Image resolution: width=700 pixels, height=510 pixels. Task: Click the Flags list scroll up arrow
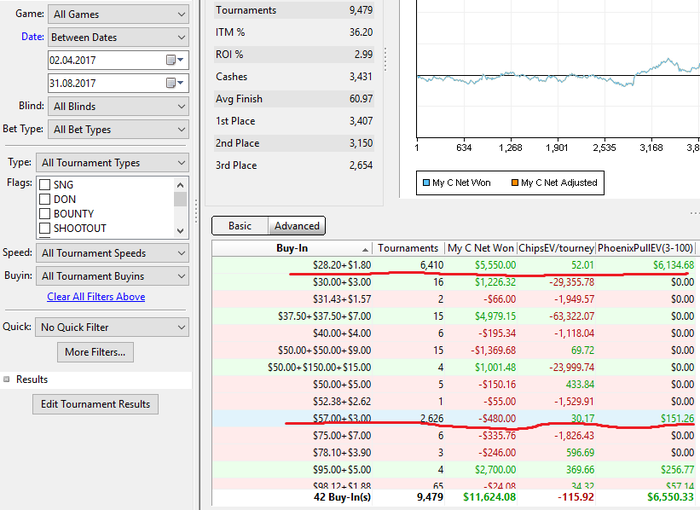180,184
